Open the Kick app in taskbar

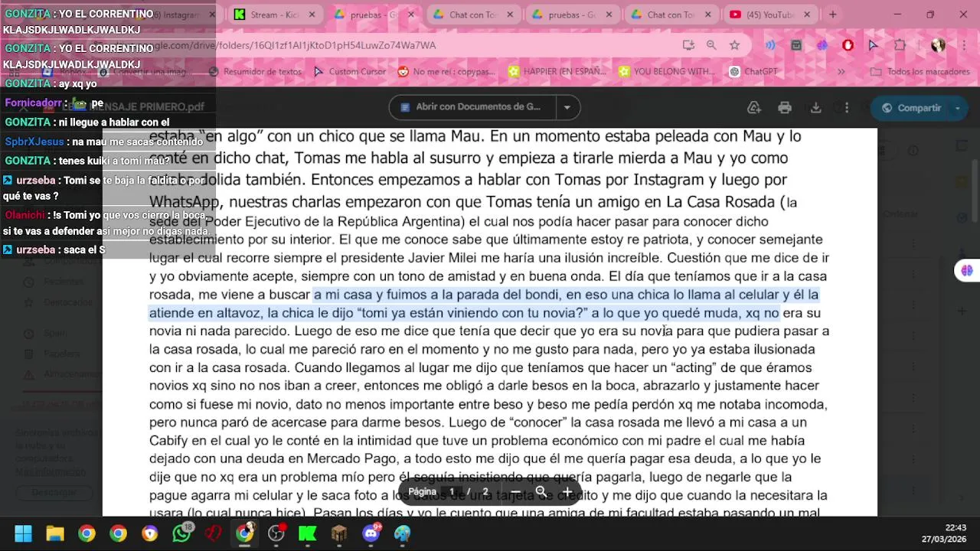(x=308, y=533)
